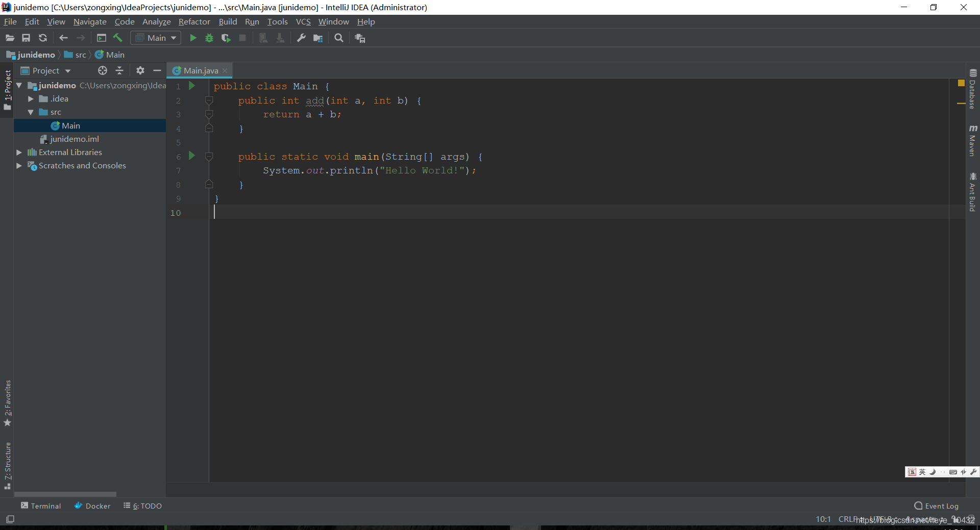Image resolution: width=980 pixels, height=530 pixels.
Task: Navigate forward with the right arrow icon
Action: pos(81,38)
